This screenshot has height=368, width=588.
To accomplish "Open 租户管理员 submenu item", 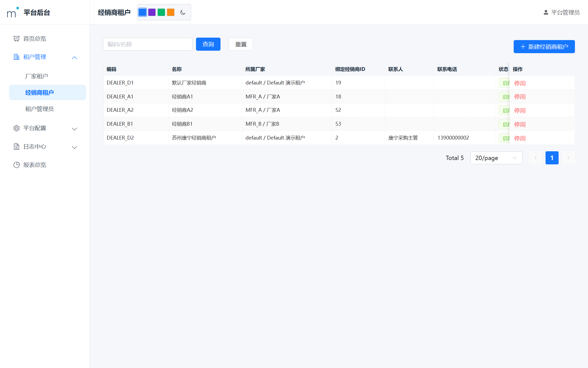I will (x=48, y=109).
